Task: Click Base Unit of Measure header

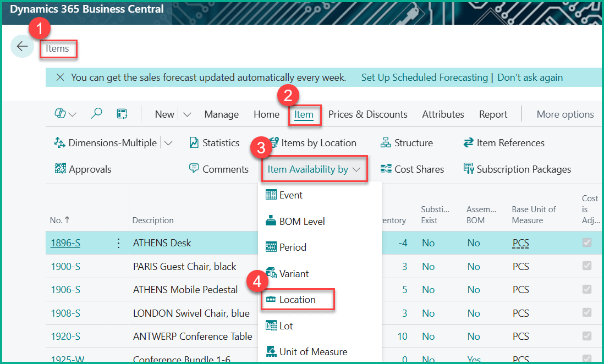Action: point(534,215)
